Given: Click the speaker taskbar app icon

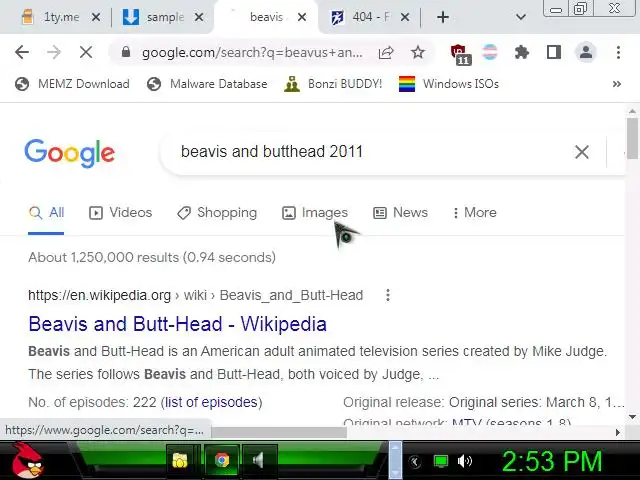Looking at the screenshot, I should pyautogui.click(x=259, y=461).
